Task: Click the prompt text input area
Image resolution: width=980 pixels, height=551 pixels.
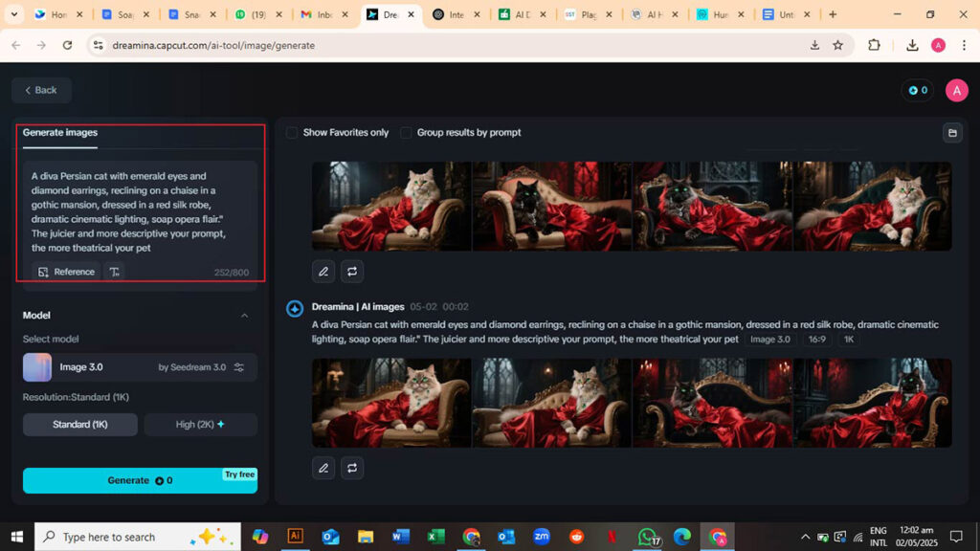Action: tap(140, 211)
